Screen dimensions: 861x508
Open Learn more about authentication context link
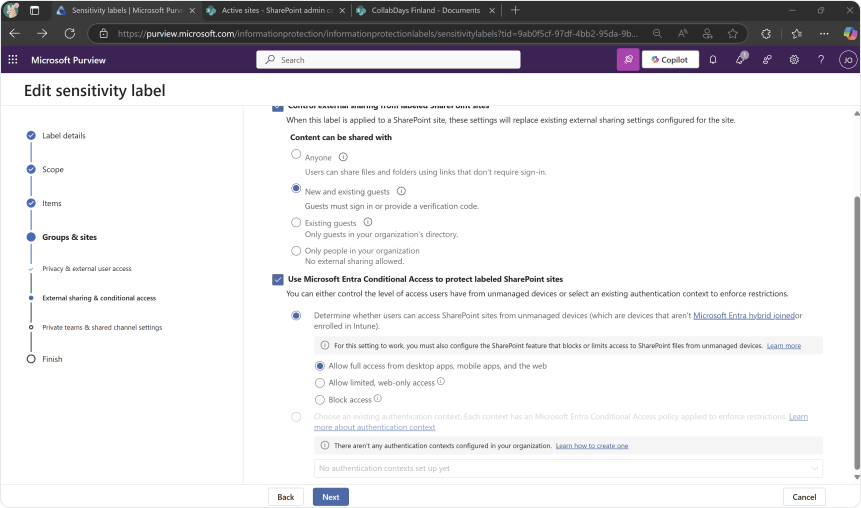point(374,427)
